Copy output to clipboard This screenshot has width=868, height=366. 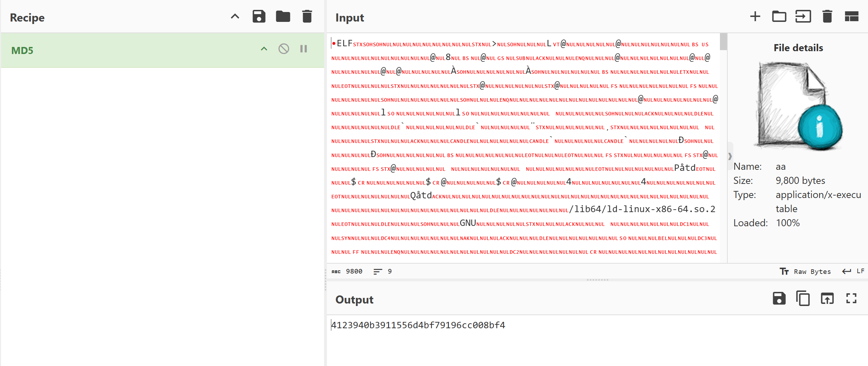803,299
